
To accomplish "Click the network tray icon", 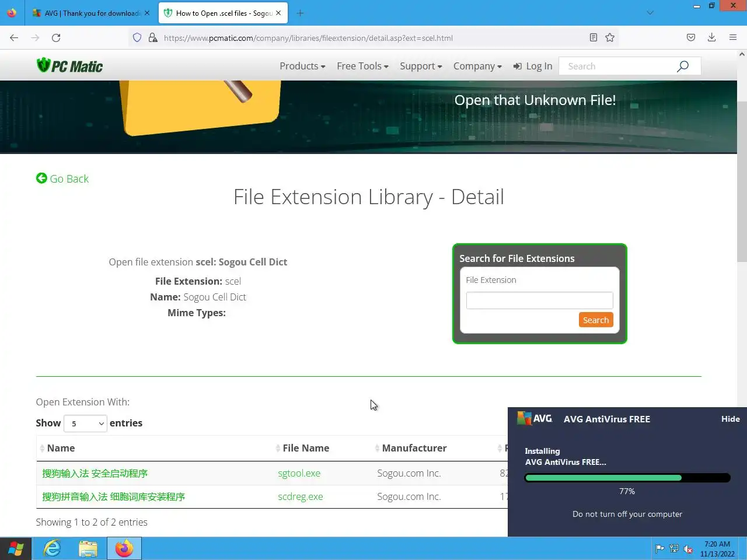I will 674,549.
